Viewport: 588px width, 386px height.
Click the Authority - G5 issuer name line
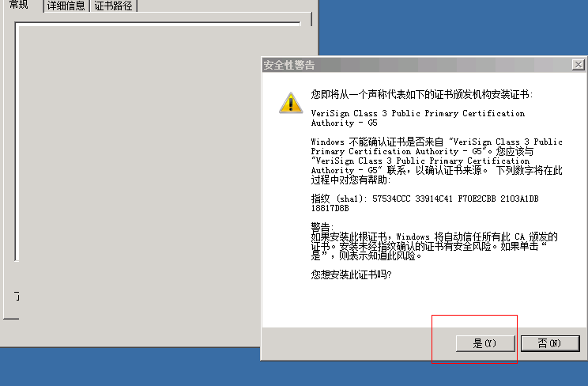[344, 123]
